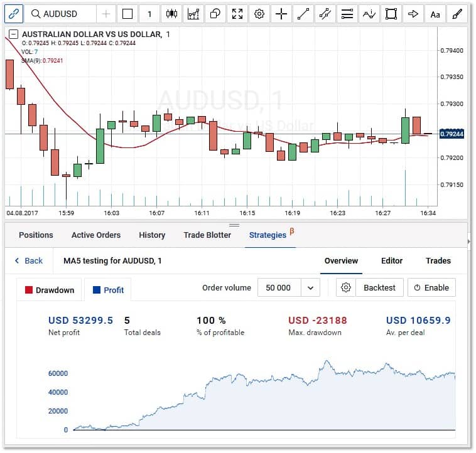
Task: Select the candlestick chart type icon
Action: coord(171,14)
